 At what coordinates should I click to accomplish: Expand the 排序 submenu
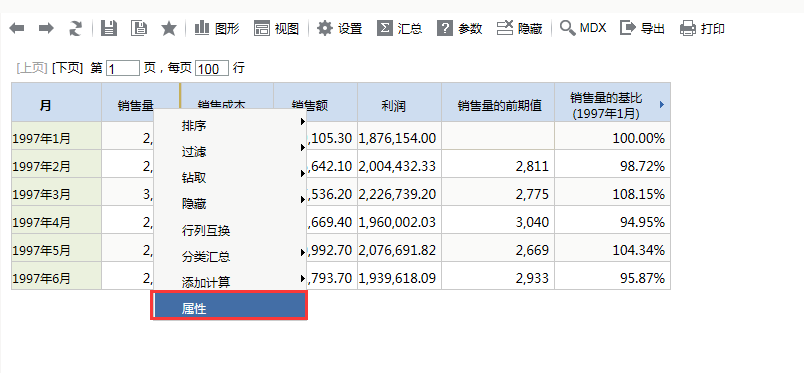click(230, 125)
